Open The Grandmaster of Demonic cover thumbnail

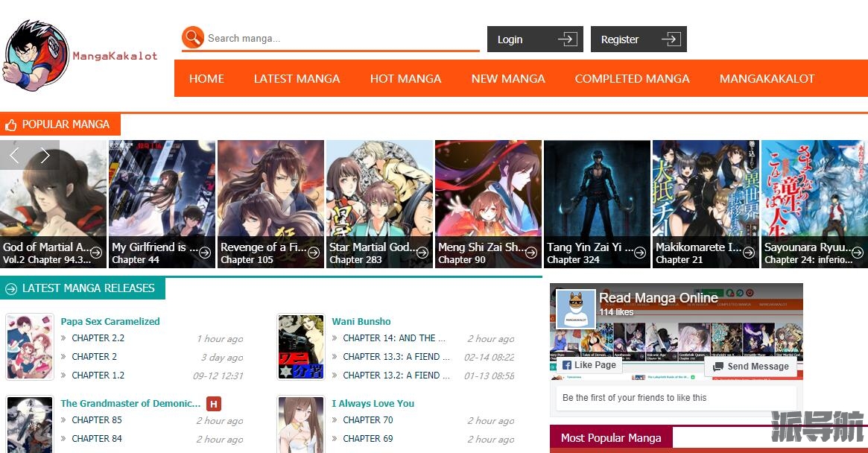[30, 424]
